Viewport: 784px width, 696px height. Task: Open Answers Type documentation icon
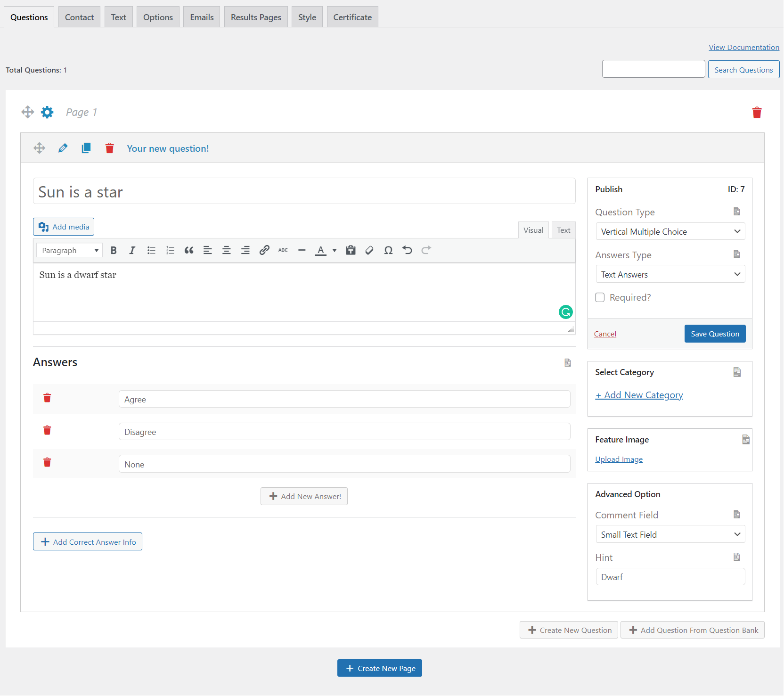pyautogui.click(x=737, y=254)
